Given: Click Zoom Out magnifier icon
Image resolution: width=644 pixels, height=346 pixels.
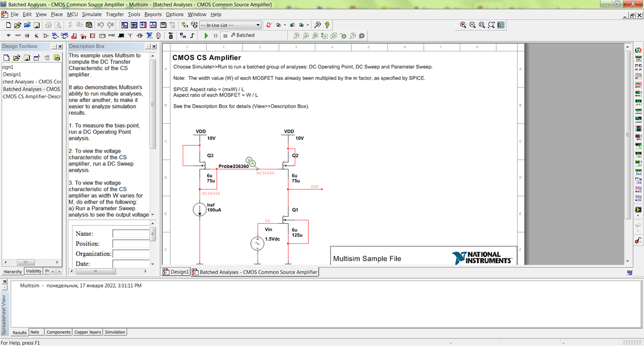Looking at the screenshot, I should [472, 25].
